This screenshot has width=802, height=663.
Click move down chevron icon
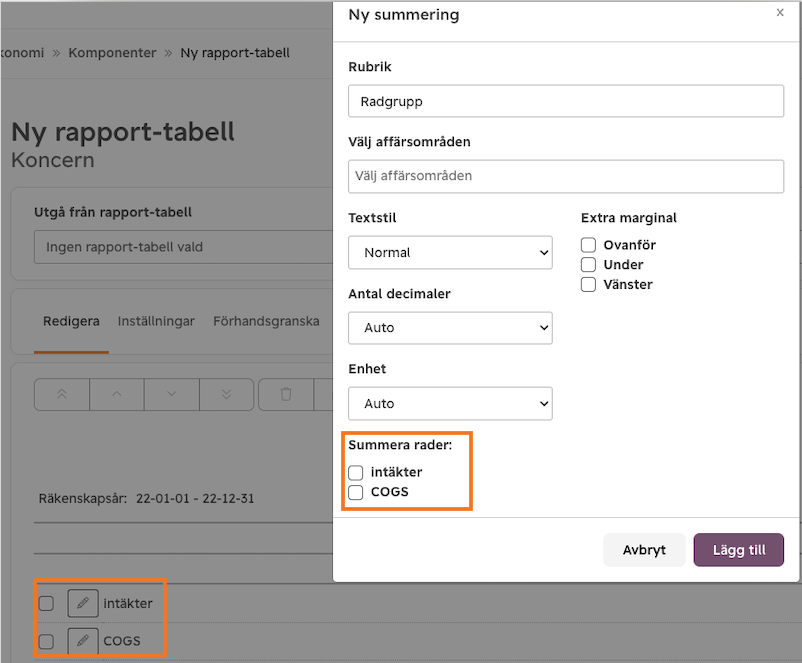pos(171,394)
